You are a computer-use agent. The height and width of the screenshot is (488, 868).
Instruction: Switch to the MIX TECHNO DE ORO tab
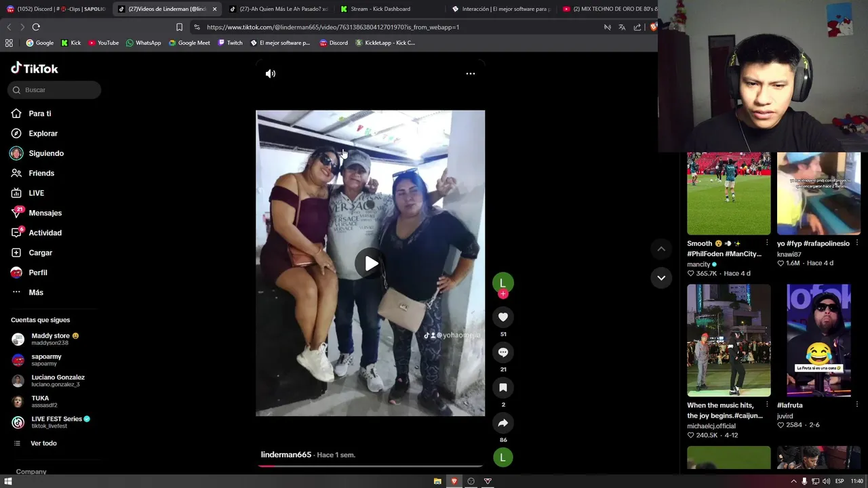pos(610,9)
